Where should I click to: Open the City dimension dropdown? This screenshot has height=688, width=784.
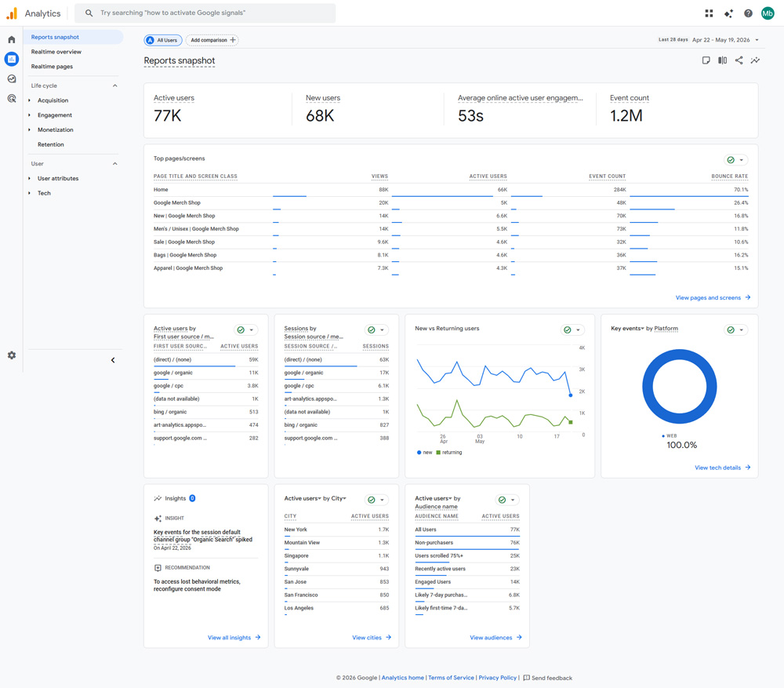[x=339, y=498]
